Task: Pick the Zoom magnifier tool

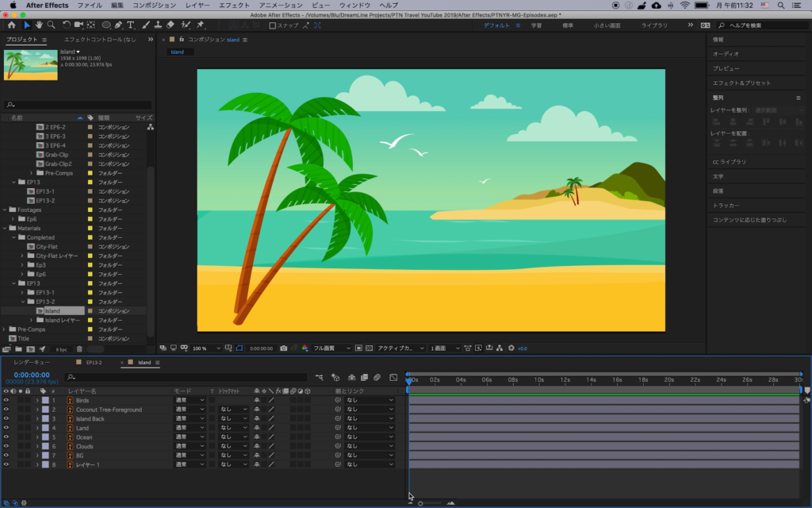Action: (51, 25)
